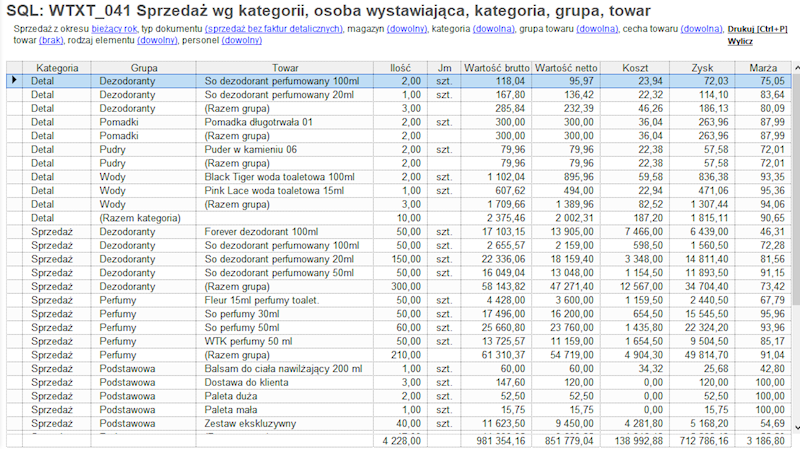Click 'Drukuj [Ctrl+P]' to print report
This screenshot has height=449, width=800.
pyautogui.click(x=757, y=30)
